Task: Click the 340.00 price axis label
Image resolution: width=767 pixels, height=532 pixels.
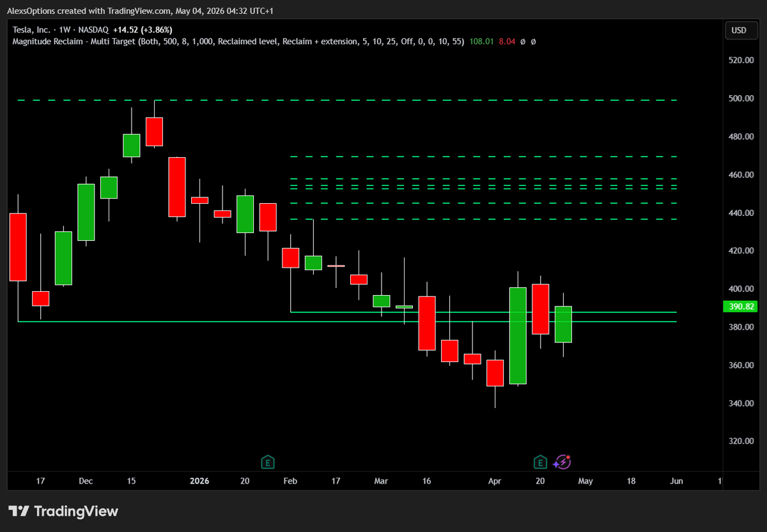Action: 741,404
